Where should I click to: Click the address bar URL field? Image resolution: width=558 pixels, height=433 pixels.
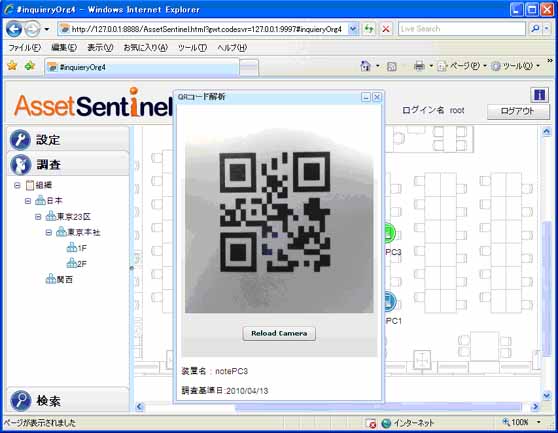point(206,29)
